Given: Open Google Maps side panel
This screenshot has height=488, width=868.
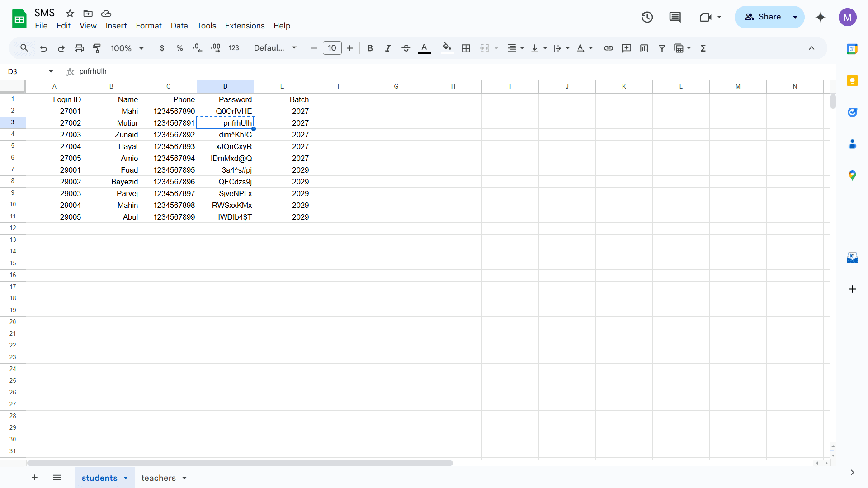Looking at the screenshot, I should click(852, 175).
